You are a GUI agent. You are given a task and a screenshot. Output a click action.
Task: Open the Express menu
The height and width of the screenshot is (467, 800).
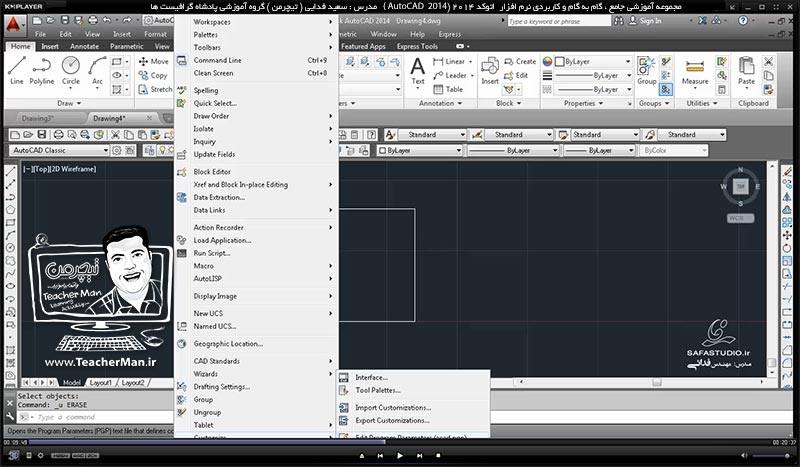[x=449, y=34]
